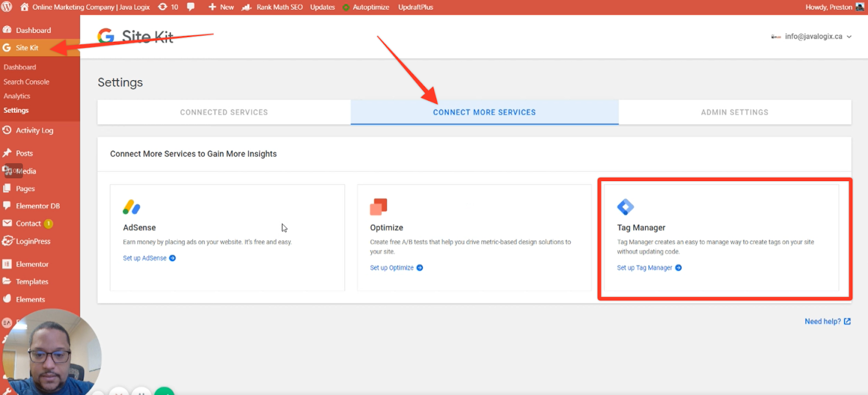Click the Set up Optimize link
The width and height of the screenshot is (868, 395).
tap(392, 268)
